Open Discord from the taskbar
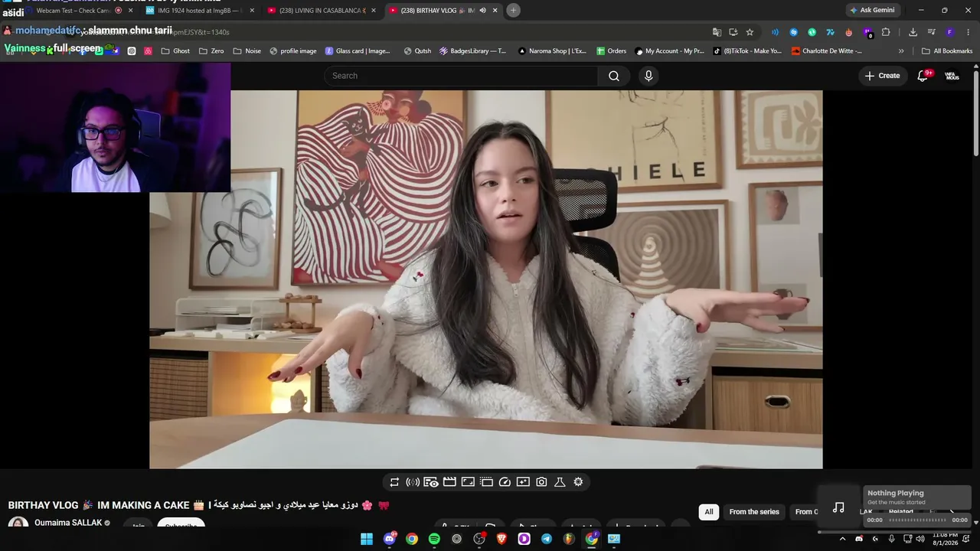The width and height of the screenshot is (980, 551). (390, 539)
